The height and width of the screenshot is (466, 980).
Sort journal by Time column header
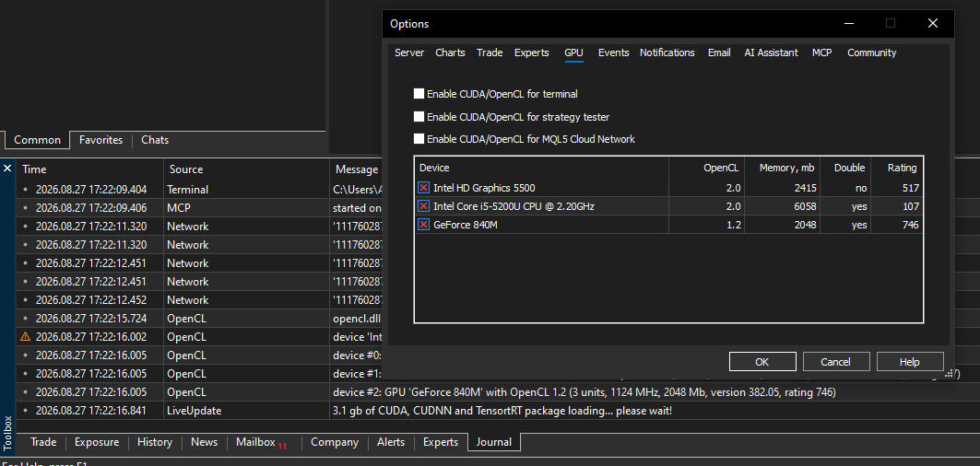(x=90, y=169)
